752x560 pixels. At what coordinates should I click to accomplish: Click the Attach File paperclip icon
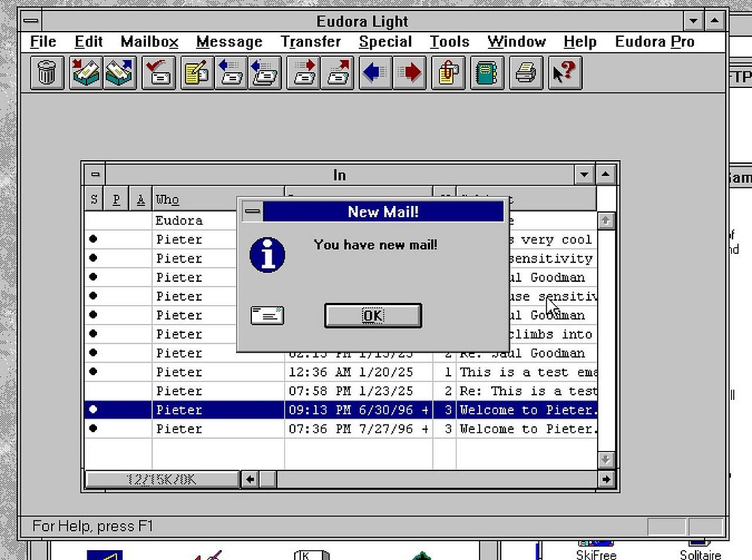pos(448,74)
